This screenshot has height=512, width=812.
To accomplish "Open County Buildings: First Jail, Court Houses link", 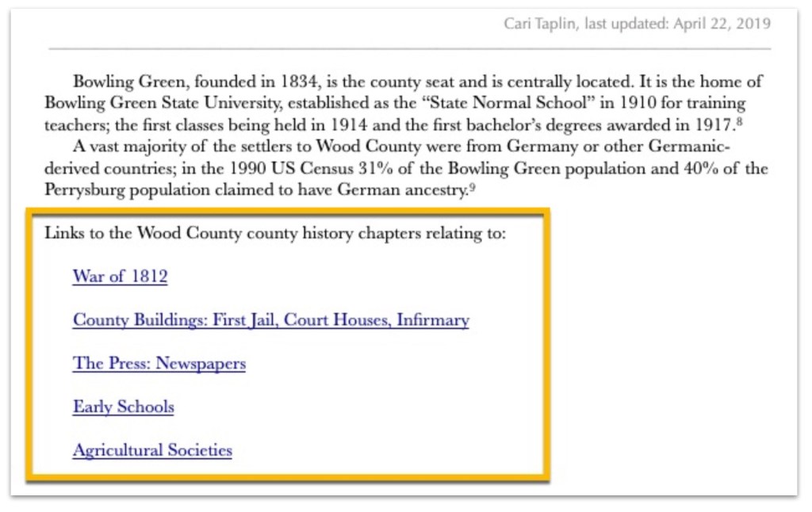I will click(270, 320).
